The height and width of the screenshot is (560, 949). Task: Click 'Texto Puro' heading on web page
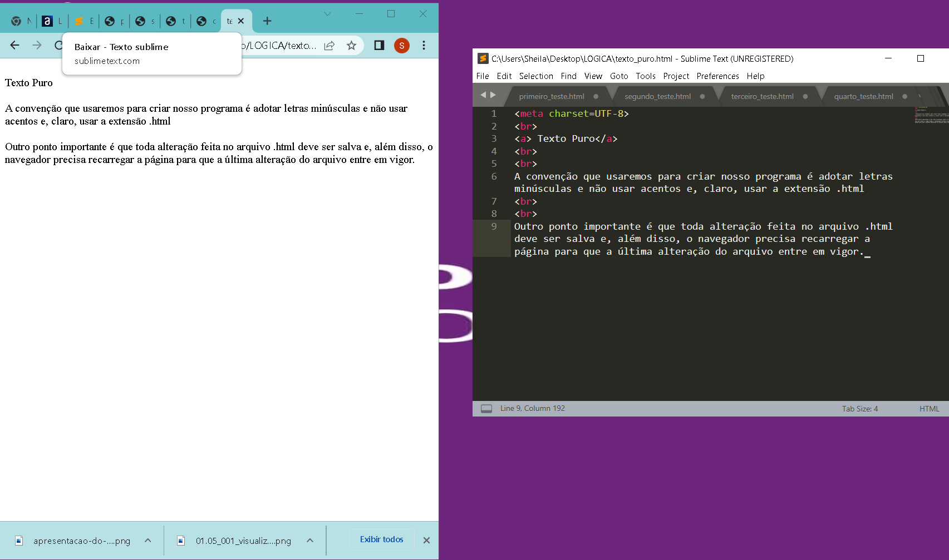(29, 83)
